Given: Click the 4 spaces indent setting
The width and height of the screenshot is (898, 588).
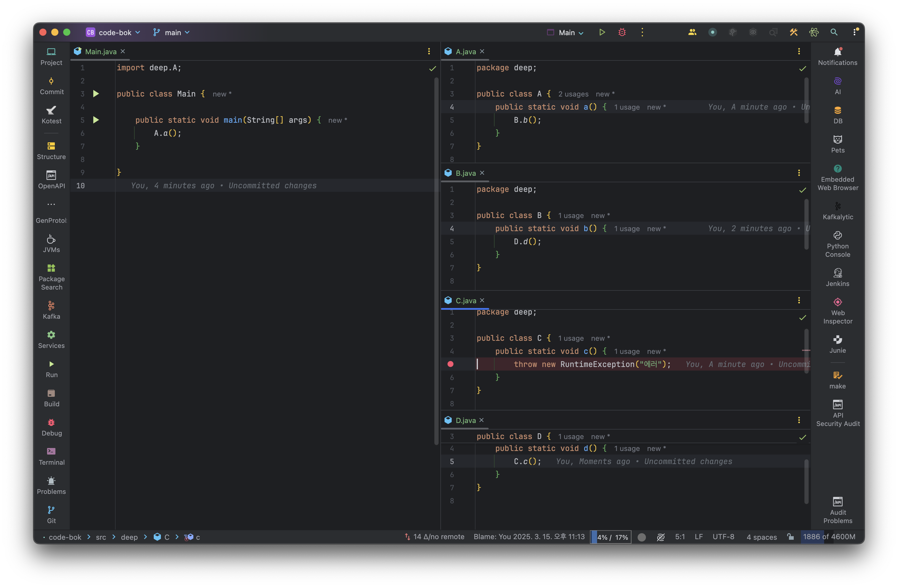Looking at the screenshot, I should pyautogui.click(x=762, y=537).
